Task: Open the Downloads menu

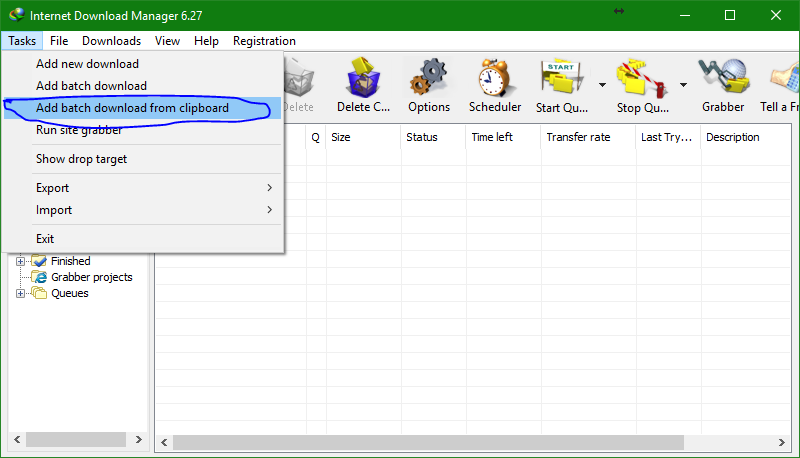Action: point(111,41)
